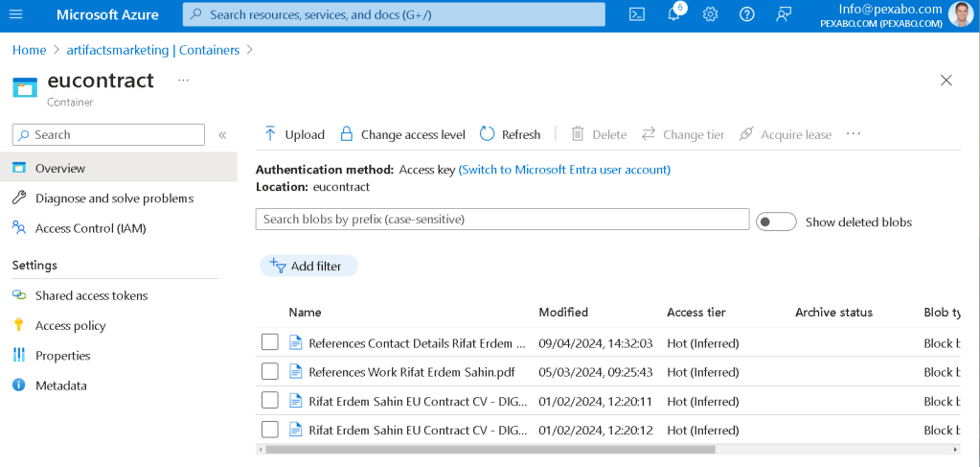
Task: Click the scrollbar right arrow
Action: tap(955, 450)
